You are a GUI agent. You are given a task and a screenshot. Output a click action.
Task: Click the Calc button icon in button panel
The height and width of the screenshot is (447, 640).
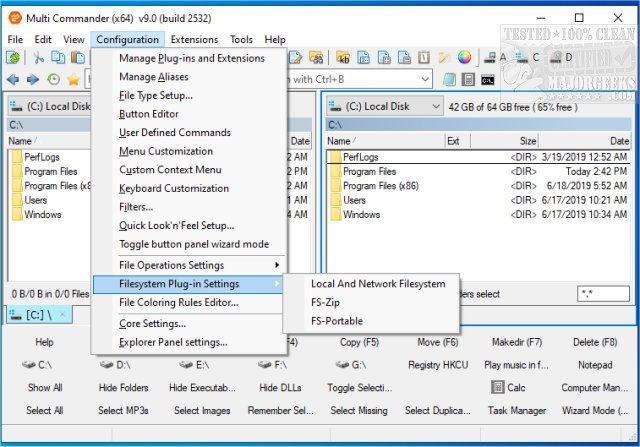click(498, 387)
